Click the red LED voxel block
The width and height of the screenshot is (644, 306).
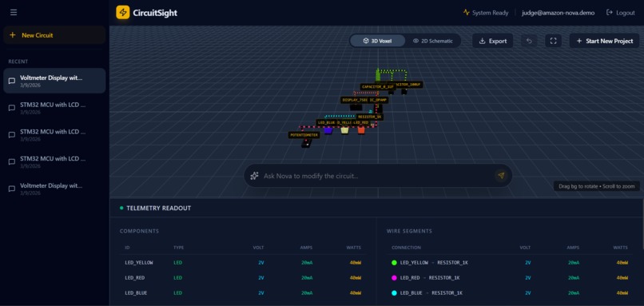tap(361, 130)
